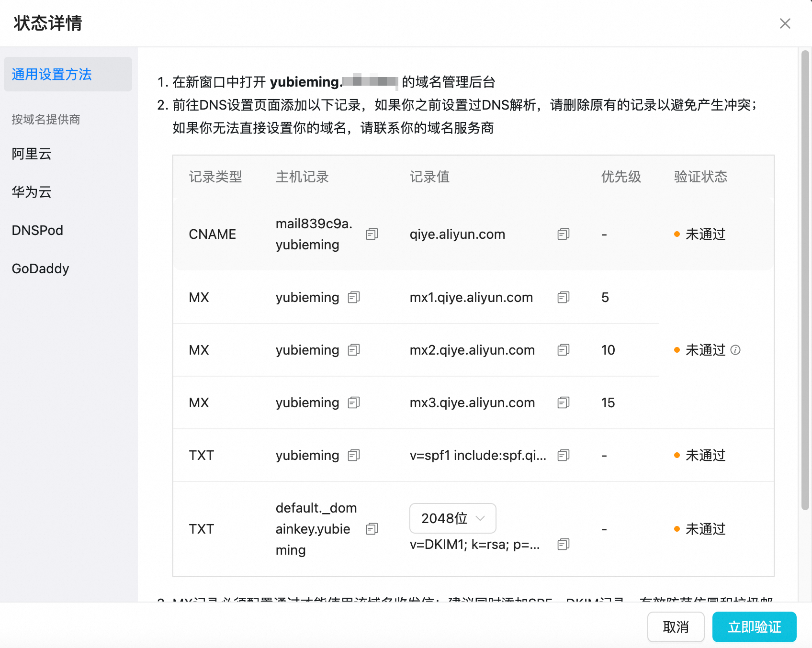Copy host record in mx3 MX row
This screenshot has height=648, width=812.
pyautogui.click(x=354, y=402)
